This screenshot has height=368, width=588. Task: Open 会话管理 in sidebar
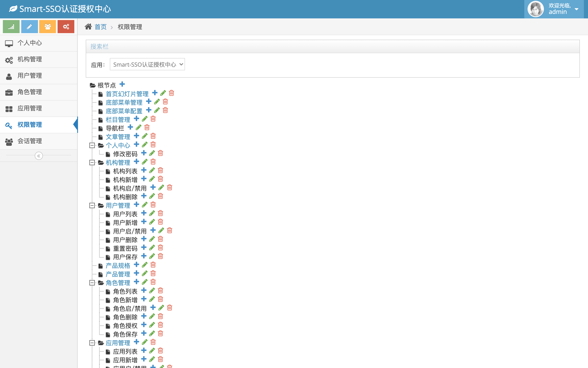[39, 141]
